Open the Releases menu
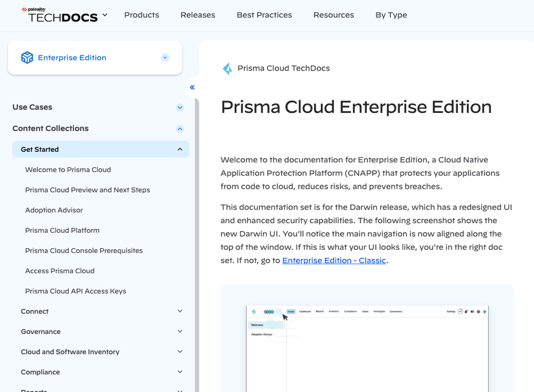 point(198,15)
